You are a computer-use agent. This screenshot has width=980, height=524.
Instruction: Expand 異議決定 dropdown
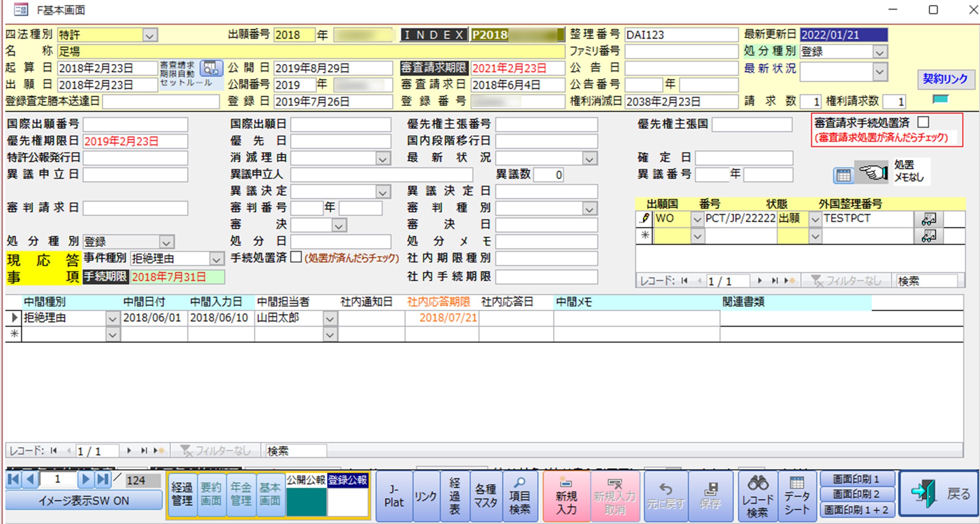[x=383, y=192]
